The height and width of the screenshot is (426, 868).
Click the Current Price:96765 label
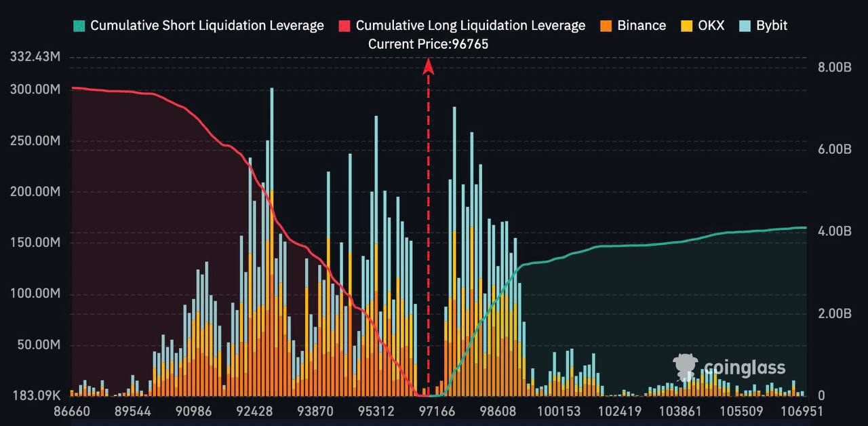(x=428, y=44)
